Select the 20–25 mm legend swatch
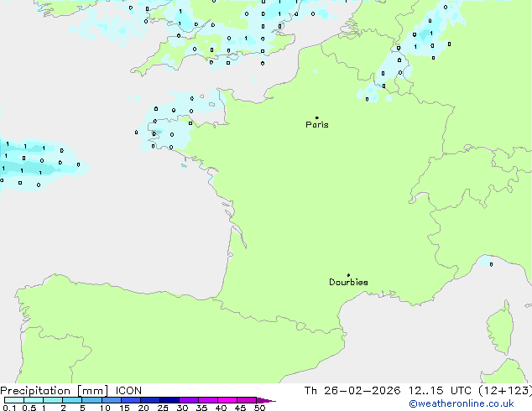532x411 pixels. coord(150,400)
